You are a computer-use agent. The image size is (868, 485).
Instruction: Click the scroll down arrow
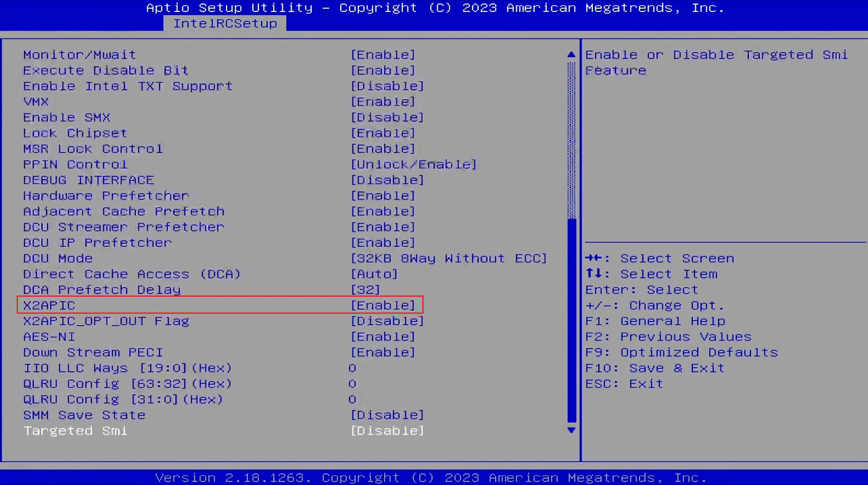pyautogui.click(x=571, y=430)
